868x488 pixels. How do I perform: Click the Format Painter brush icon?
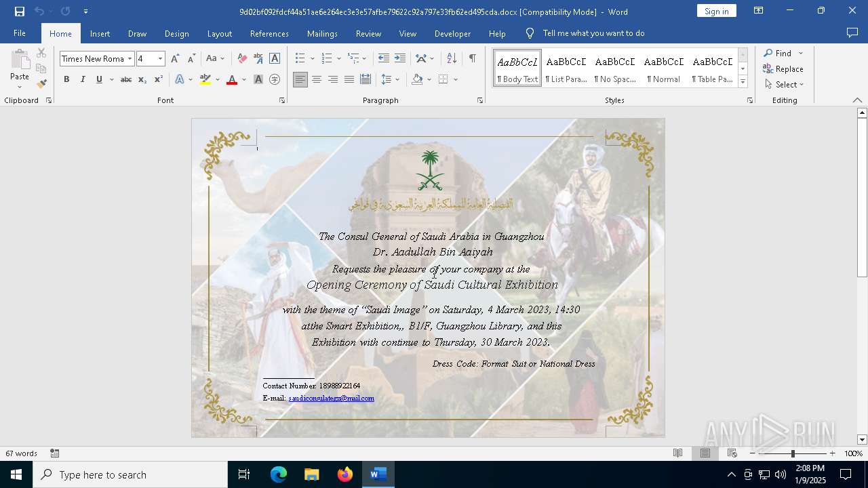click(x=41, y=84)
